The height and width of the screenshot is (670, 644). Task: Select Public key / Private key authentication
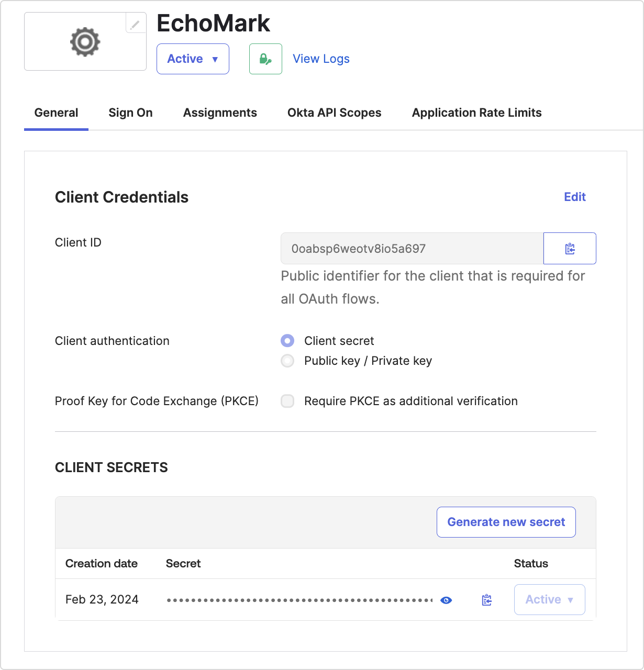click(287, 361)
